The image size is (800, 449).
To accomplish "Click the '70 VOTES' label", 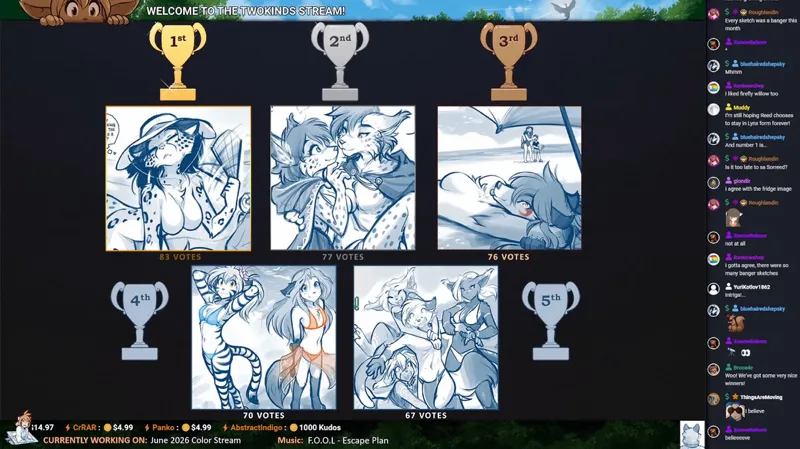I will 264,415.
